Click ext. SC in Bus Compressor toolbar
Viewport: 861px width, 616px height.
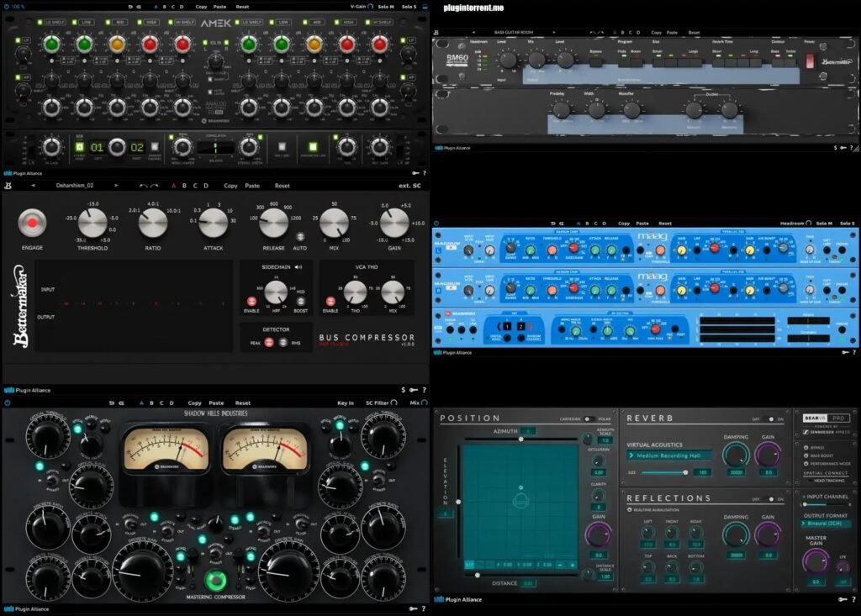tap(409, 186)
